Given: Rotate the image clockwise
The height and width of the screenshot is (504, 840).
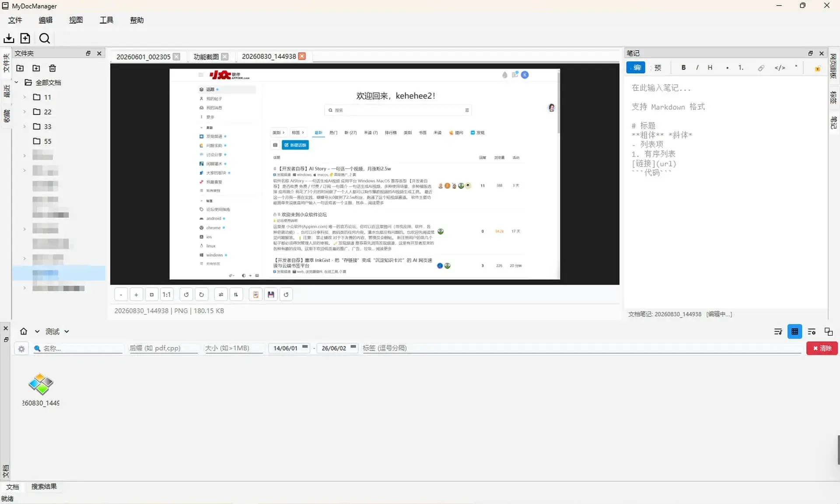Looking at the screenshot, I should pyautogui.click(x=201, y=295).
